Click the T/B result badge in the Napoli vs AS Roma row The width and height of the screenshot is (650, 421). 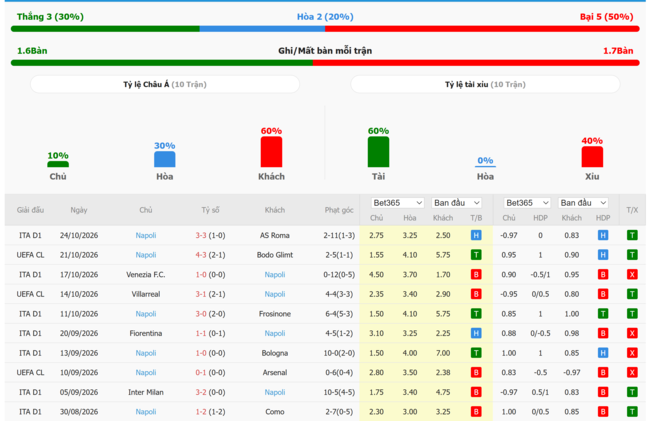476,235
